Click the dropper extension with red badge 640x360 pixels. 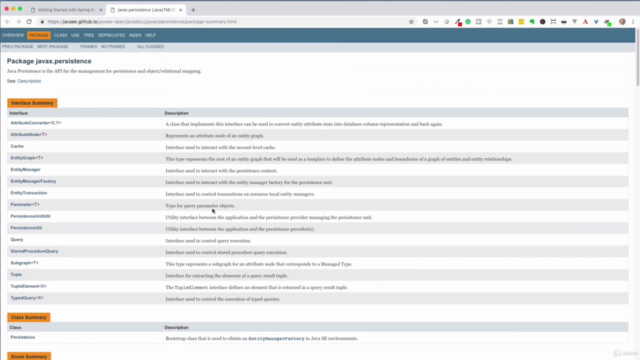tap(458, 22)
